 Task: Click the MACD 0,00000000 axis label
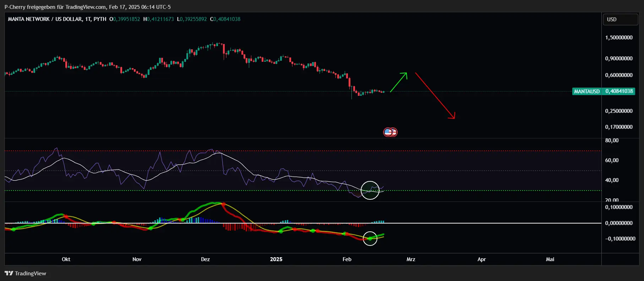coord(619,223)
